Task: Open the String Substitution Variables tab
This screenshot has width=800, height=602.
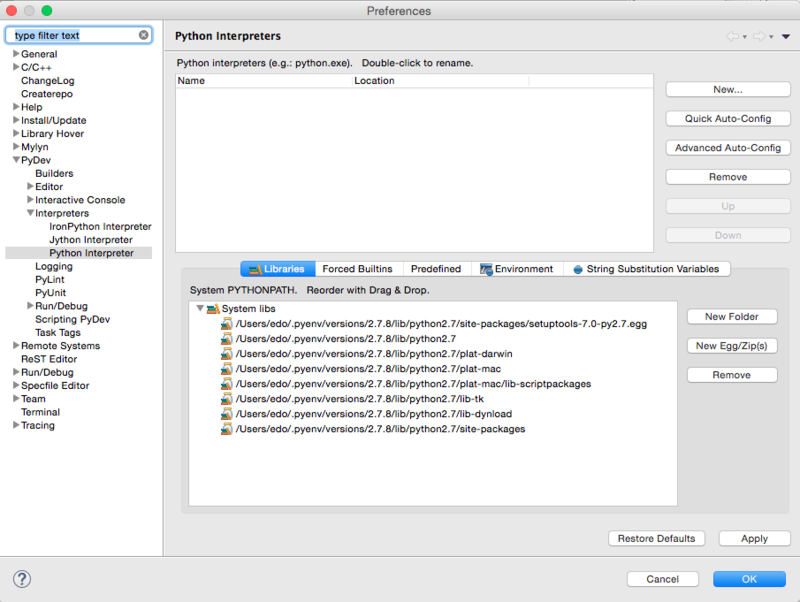Action: pyautogui.click(x=646, y=269)
